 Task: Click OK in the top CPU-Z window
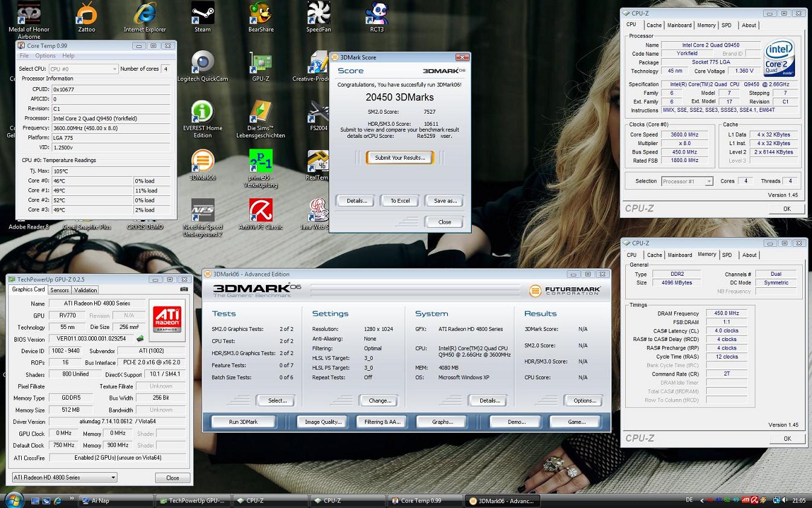tap(787, 209)
